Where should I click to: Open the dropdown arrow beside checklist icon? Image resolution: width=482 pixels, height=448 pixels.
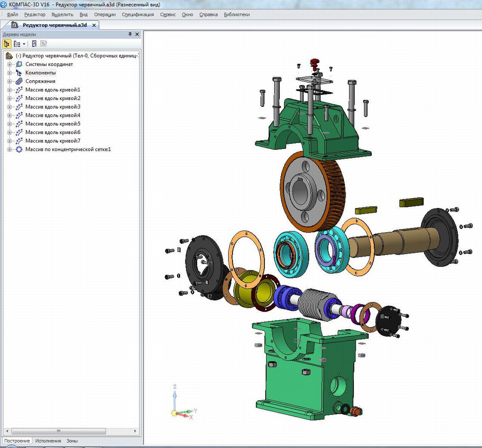click(x=24, y=44)
